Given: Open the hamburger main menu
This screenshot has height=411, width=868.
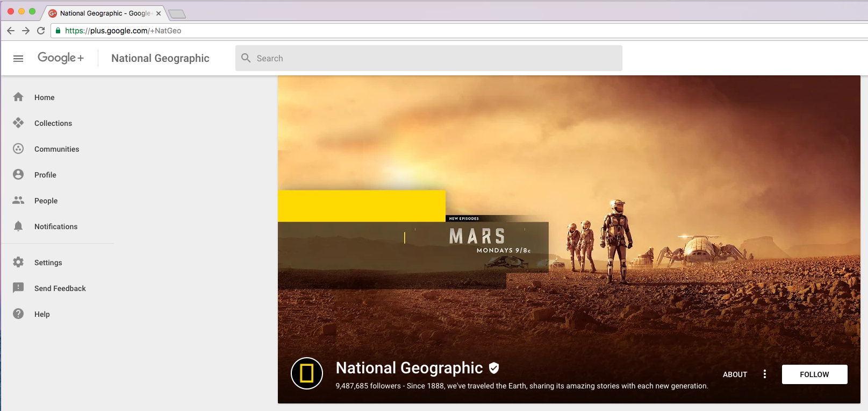Looking at the screenshot, I should click(18, 59).
